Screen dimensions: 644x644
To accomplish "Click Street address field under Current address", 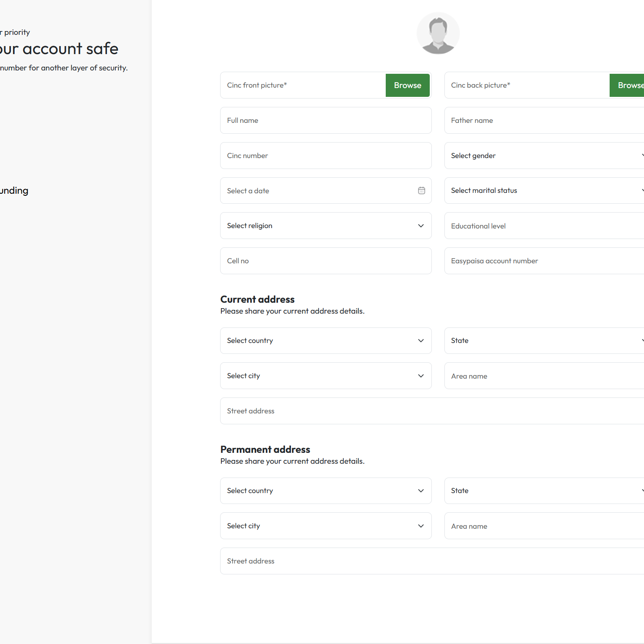I will click(432, 411).
